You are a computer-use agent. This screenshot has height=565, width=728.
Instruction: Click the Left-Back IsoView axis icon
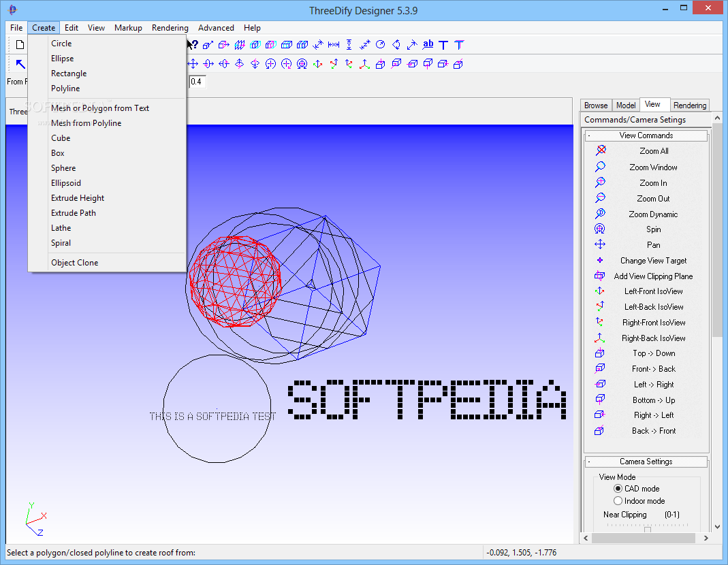(600, 306)
